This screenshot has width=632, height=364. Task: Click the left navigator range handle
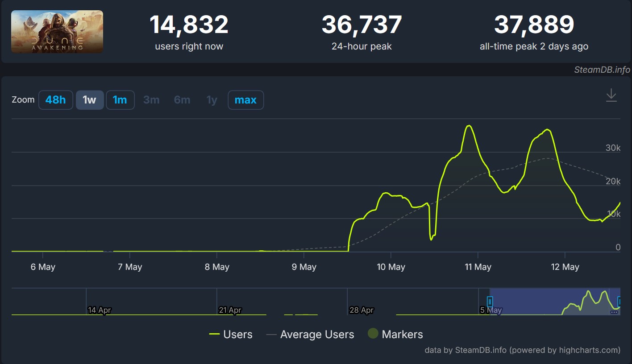(x=490, y=302)
